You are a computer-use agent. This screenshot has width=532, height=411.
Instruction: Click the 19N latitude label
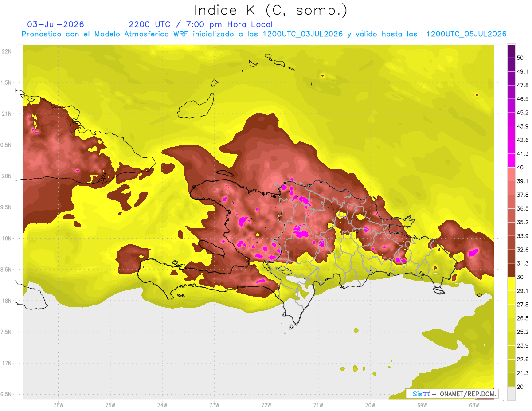pos(7,238)
